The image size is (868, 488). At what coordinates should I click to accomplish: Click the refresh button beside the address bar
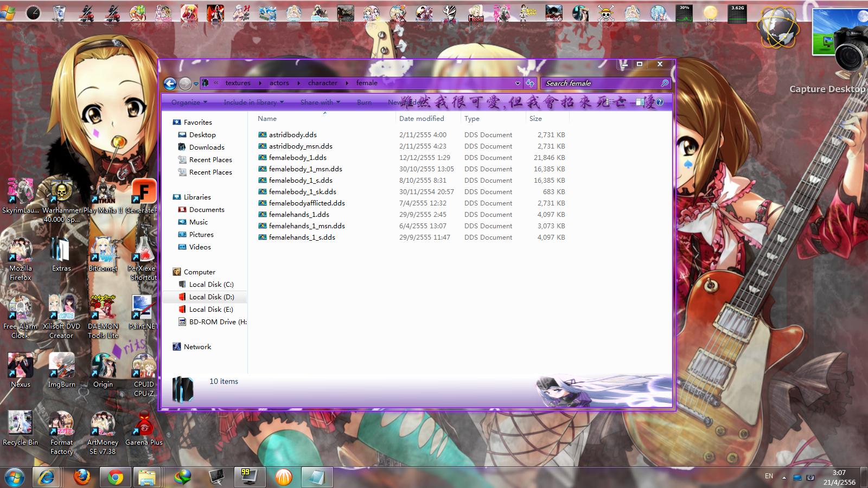530,83
